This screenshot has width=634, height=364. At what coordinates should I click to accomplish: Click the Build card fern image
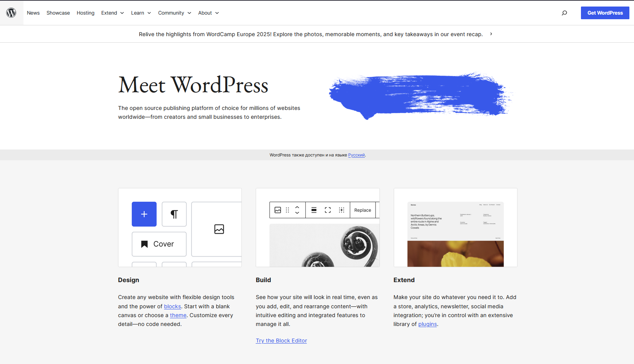[324, 246]
